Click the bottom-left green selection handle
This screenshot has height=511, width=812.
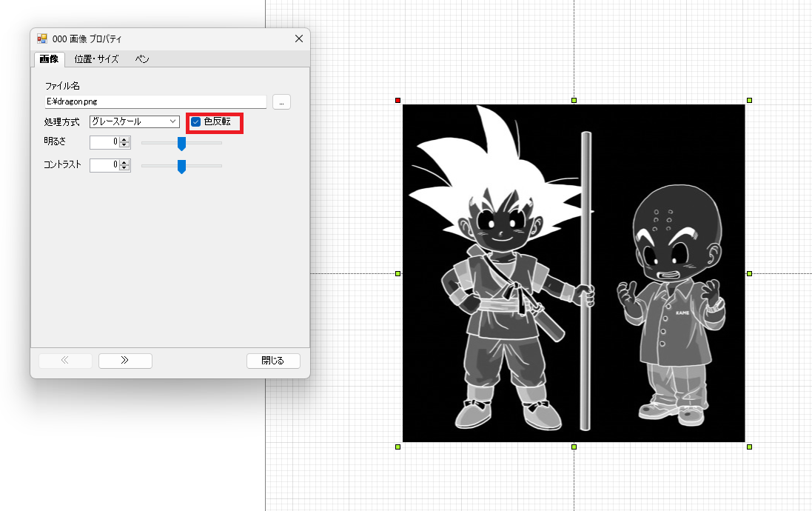(397, 447)
